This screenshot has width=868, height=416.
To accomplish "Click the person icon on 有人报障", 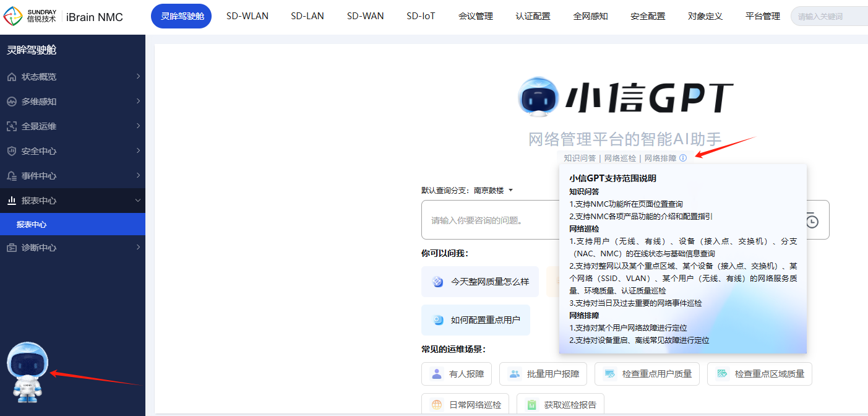I will [x=437, y=374].
